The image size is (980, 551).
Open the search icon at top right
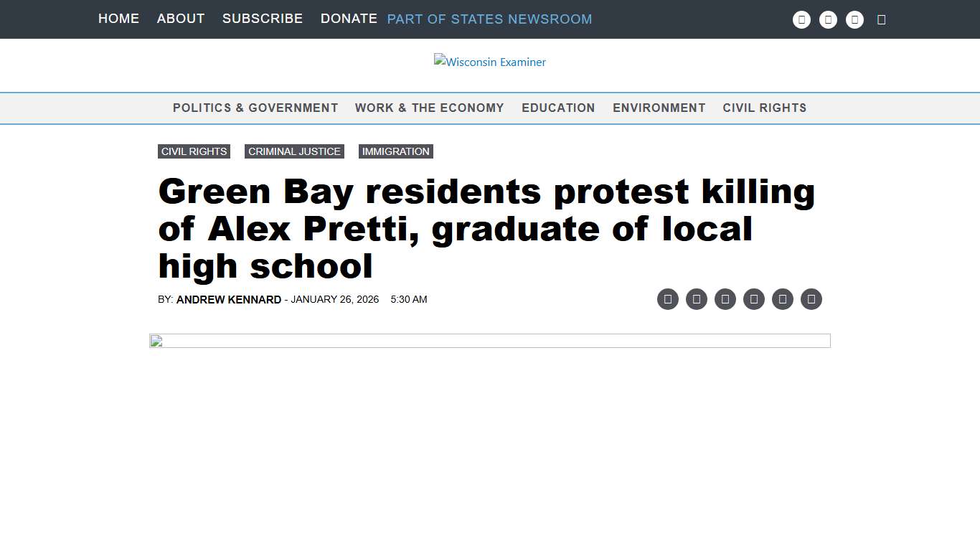882,19
